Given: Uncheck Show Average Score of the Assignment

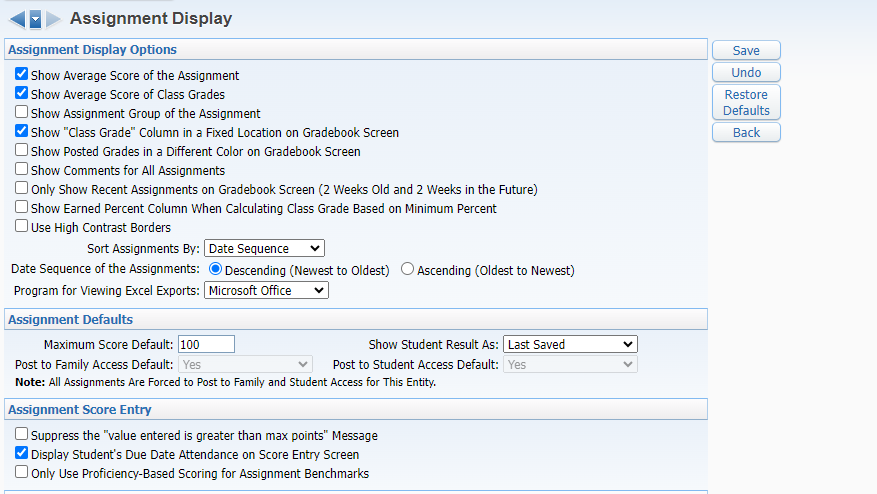Looking at the screenshot, I should 22,75.
